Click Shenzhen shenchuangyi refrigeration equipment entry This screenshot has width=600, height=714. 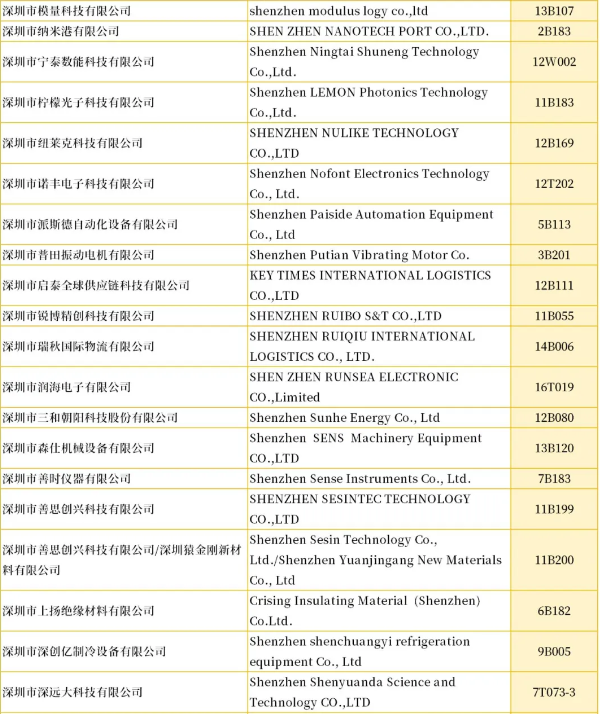[360, 652]
